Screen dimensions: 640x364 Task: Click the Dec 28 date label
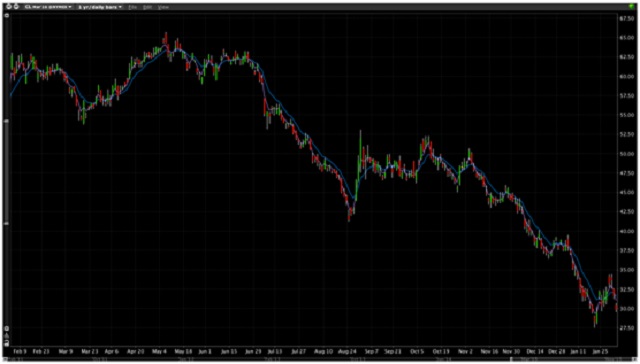[x=558, y=351]
